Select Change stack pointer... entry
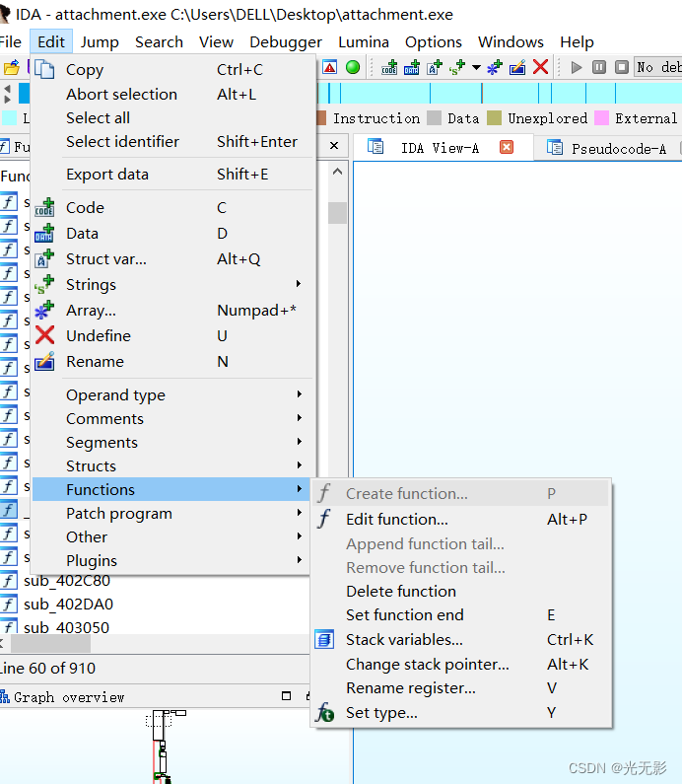Image resolution: width=682 pixels, height=784 pixels. tap(460, 664)
